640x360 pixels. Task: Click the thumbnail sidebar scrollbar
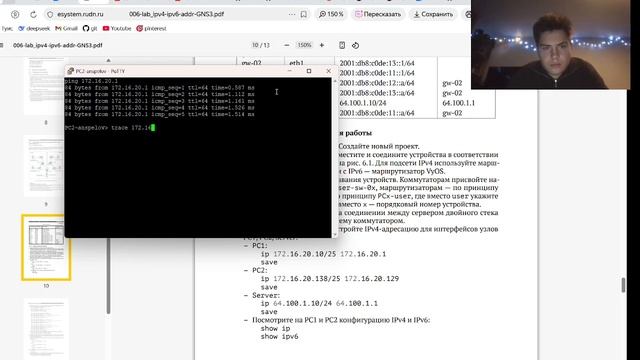coord(108,276)
